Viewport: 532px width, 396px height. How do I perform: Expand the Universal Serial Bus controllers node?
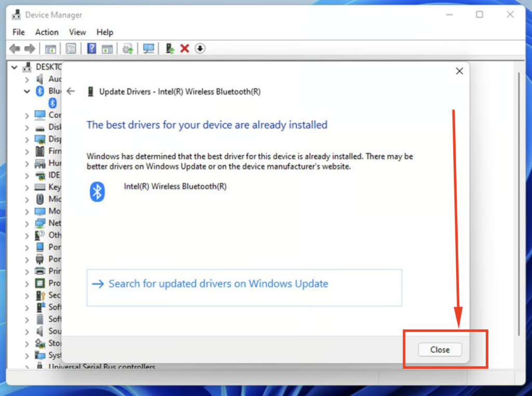tap(27, 367)
